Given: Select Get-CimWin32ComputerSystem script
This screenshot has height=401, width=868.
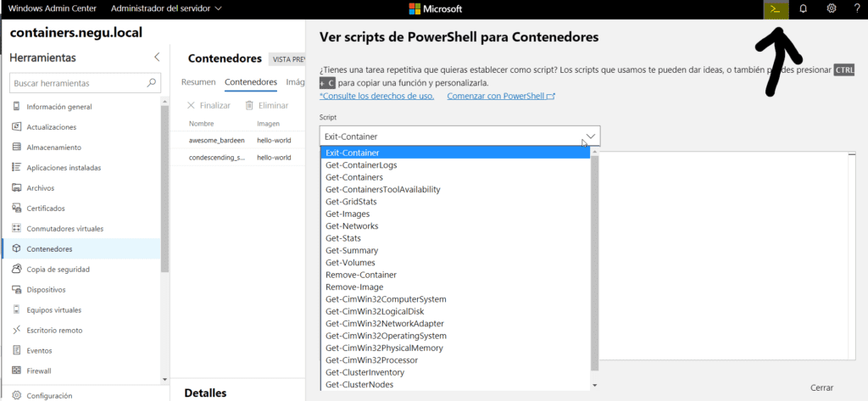Looking at the screenshot, I should pos(455,299).
